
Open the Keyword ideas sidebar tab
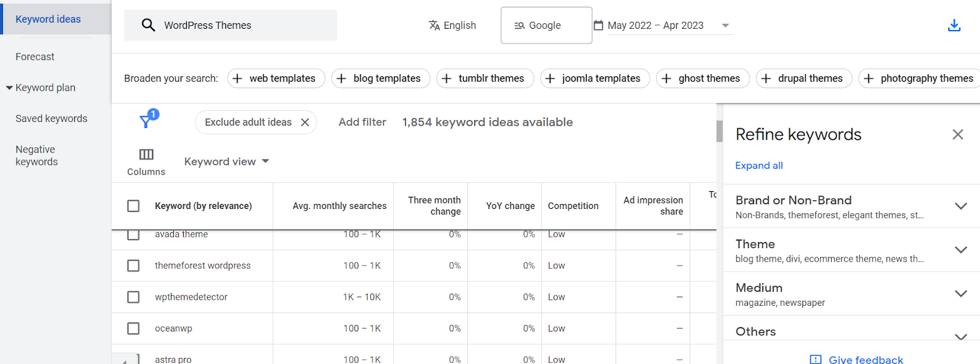coord(56,19)
